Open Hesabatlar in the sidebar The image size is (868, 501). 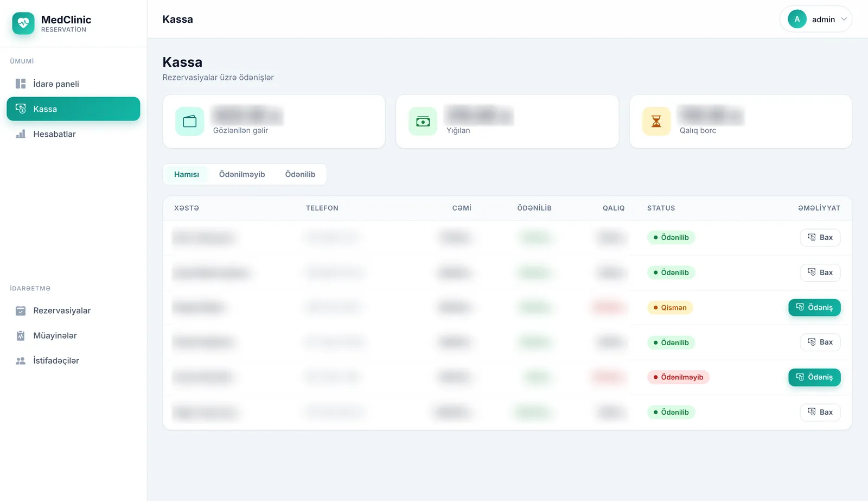pyautogui.click(x=73, y=134)
